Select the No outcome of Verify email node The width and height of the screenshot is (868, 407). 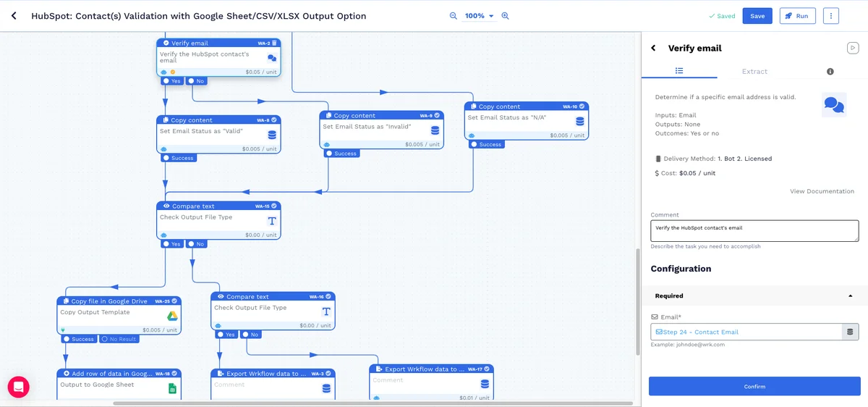tap(197, 81)
